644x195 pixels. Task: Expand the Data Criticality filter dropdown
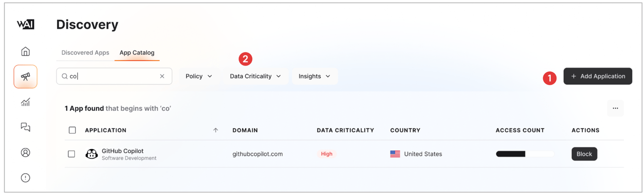click(x=255, y=76)
